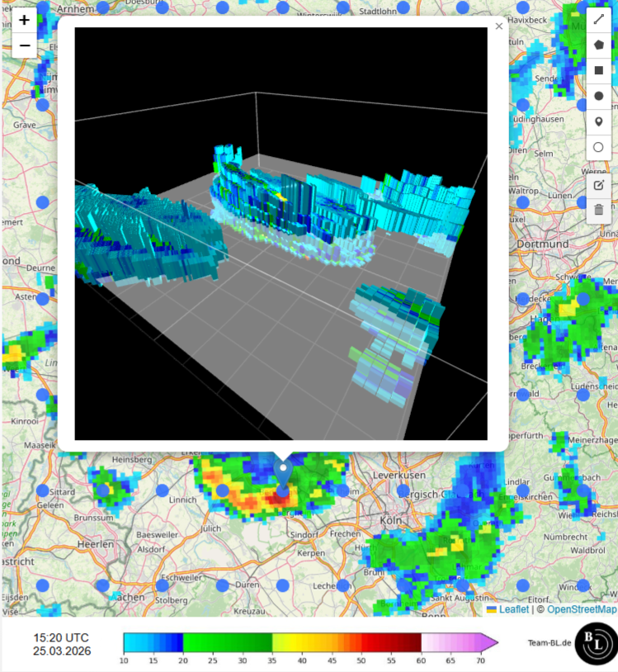The width and height of the screenshot is (618, 672).
Task: Click the Baesweiler town label
Action: tap(157, 534)
